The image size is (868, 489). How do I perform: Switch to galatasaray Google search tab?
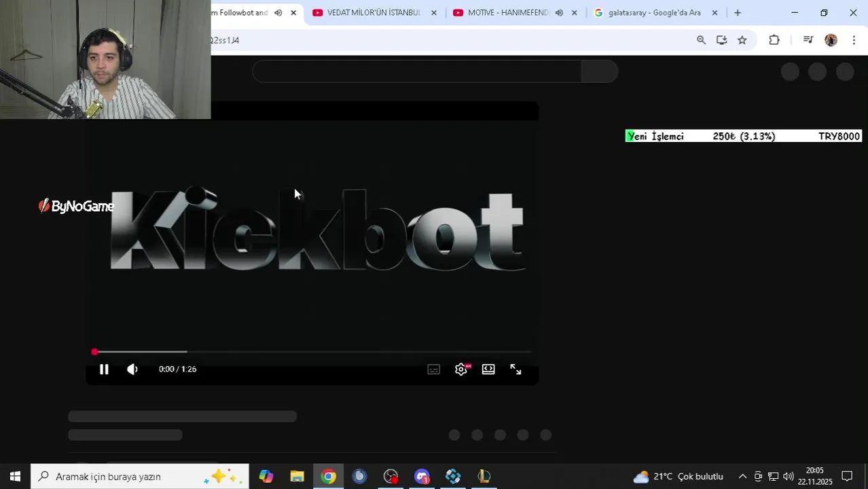(655, 13)
